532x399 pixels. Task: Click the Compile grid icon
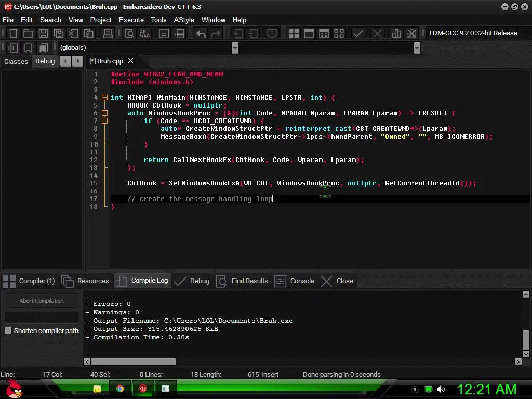pos(294,33)
